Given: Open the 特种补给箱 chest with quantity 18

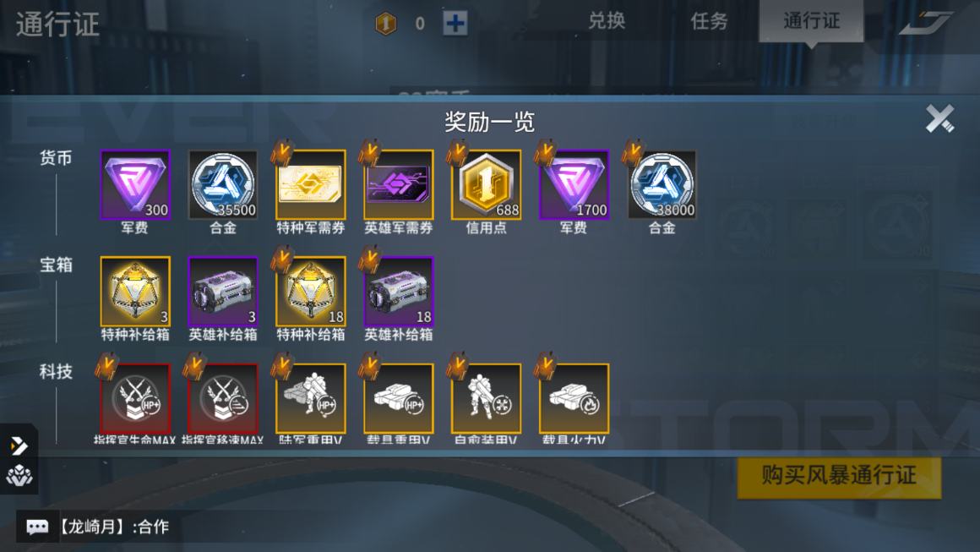Looking at the screenshot, I should [311, 292].
